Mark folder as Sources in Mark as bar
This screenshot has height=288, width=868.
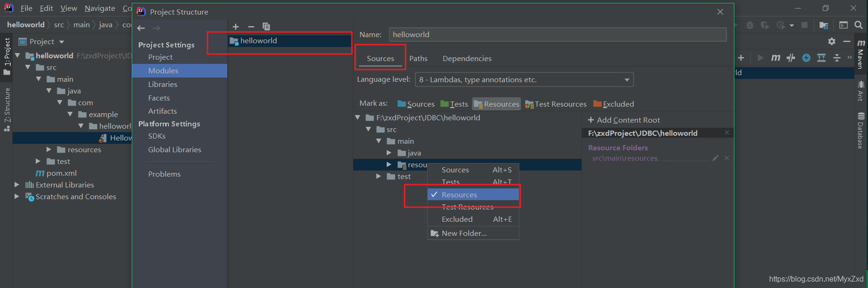tap(416, 104)
